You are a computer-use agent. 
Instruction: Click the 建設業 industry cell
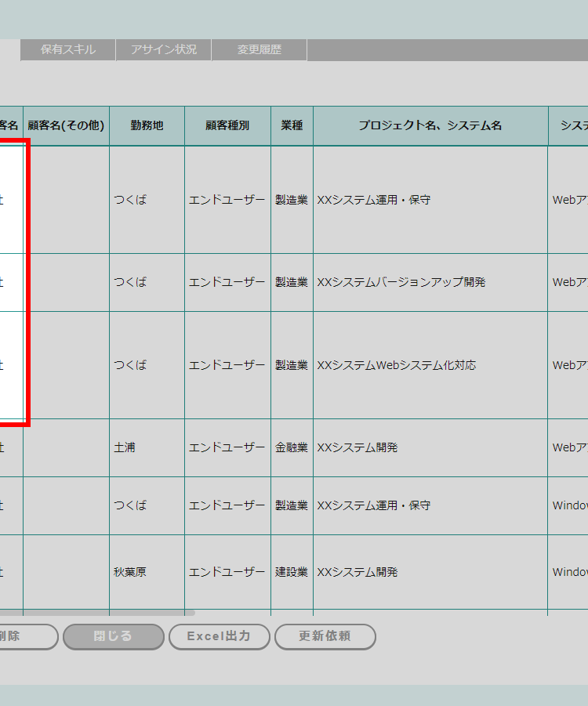[292, 572]
